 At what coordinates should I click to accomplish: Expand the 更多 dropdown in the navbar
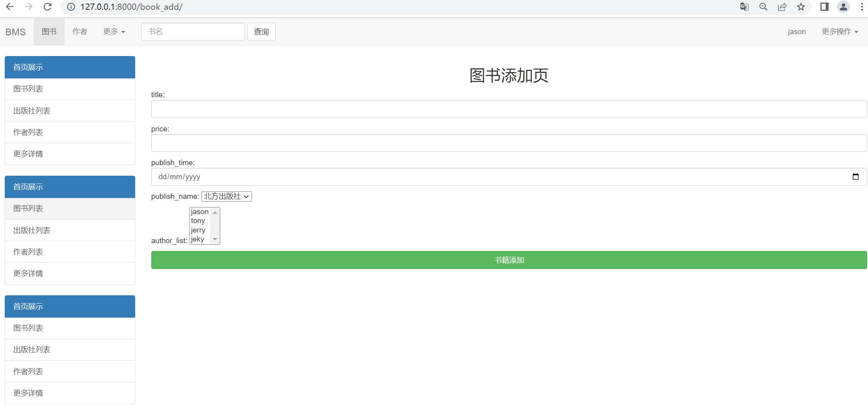click(114, 32)
